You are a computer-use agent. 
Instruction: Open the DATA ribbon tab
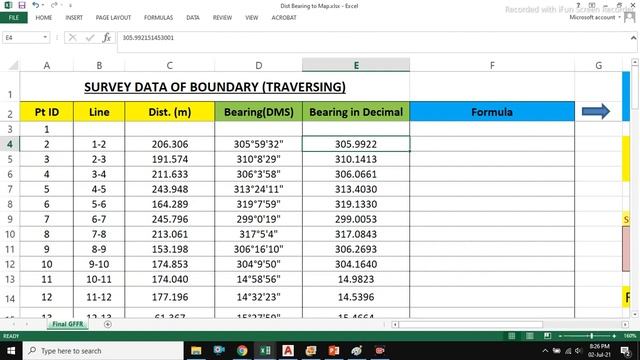[x=193, y=18]
